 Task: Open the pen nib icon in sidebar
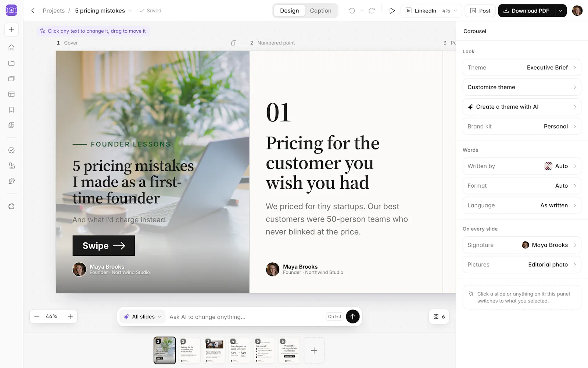pyautogui.click(x=11, y=181)
